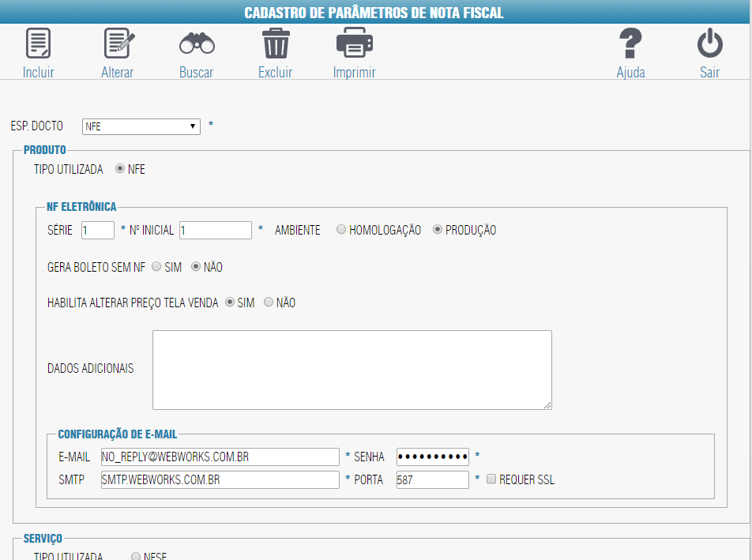Click the Imprimir printer icon
Image resolution: width=752 pixels, height=560 pixels.
coord(355,43)
